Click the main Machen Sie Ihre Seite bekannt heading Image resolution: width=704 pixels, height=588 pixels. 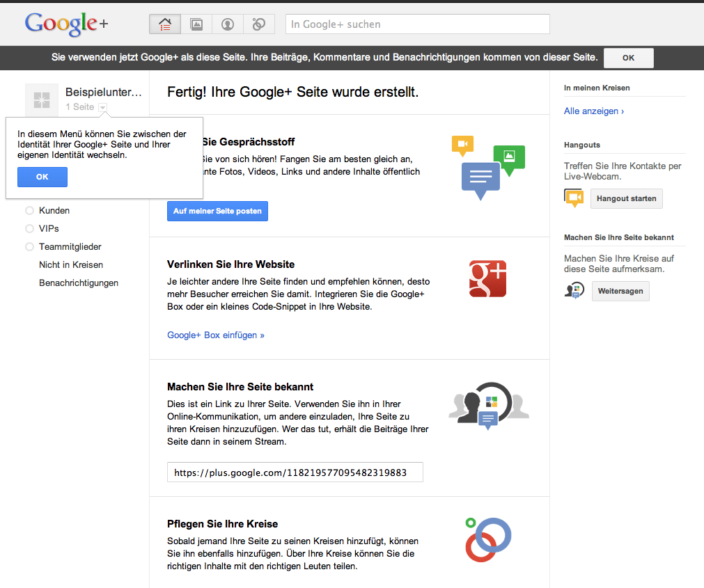pyautogui.click(x=240, y=387)
